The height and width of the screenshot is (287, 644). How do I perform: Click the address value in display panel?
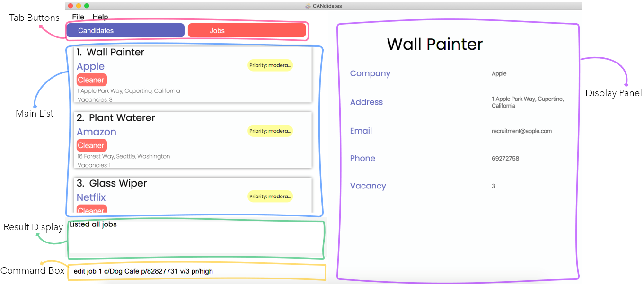[528, 102]
